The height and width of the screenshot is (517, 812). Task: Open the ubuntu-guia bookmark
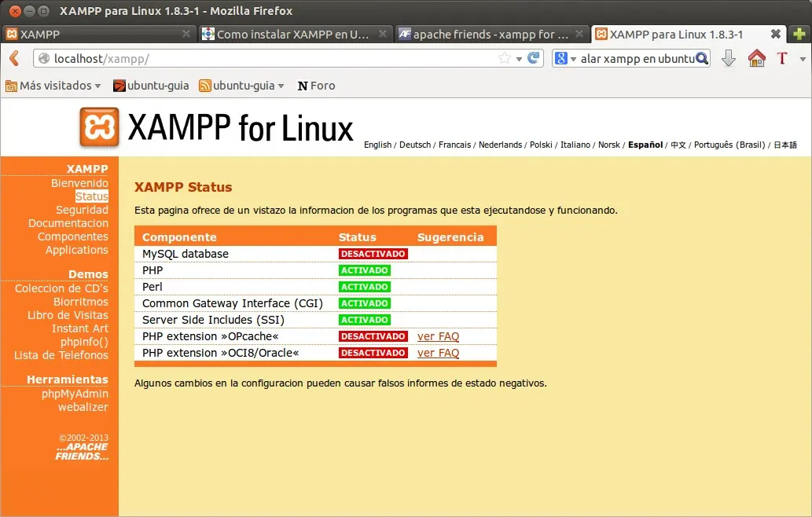pos(151,86)
